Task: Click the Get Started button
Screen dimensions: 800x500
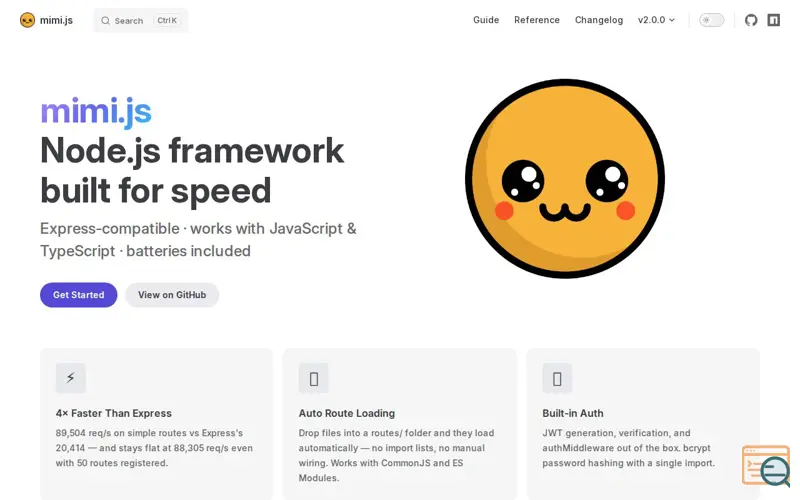Action: [79, 295]
